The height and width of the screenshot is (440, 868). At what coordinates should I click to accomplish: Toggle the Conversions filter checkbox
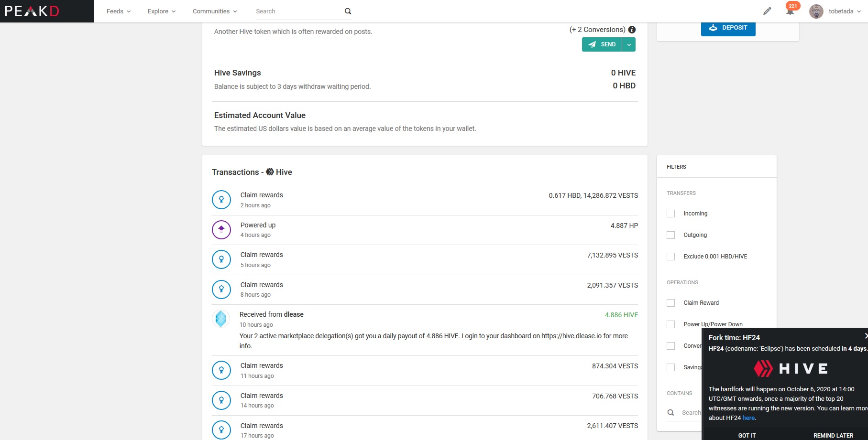[x=671, y=346]
